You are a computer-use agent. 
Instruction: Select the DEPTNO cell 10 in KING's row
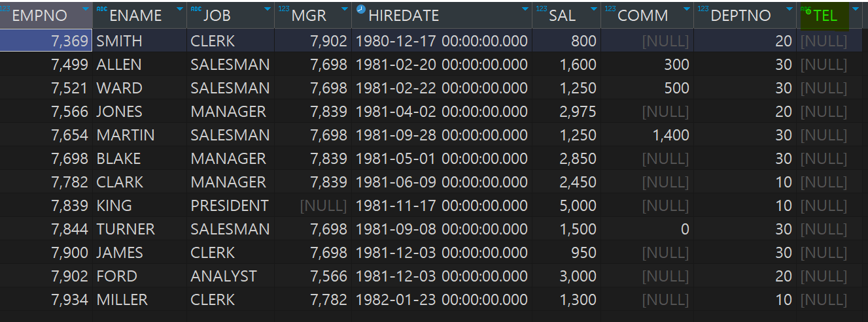[745, 206]
